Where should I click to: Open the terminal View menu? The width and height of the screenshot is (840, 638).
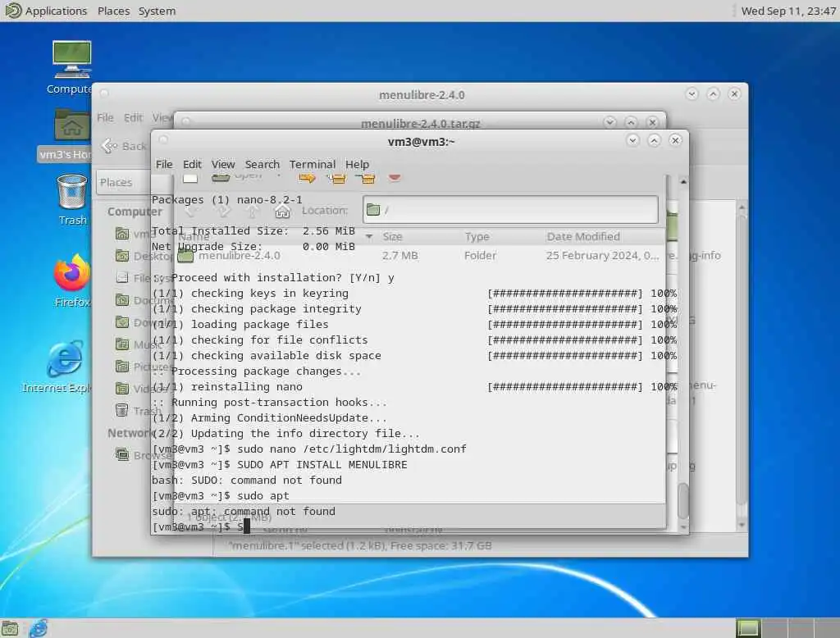coord(223,165)
